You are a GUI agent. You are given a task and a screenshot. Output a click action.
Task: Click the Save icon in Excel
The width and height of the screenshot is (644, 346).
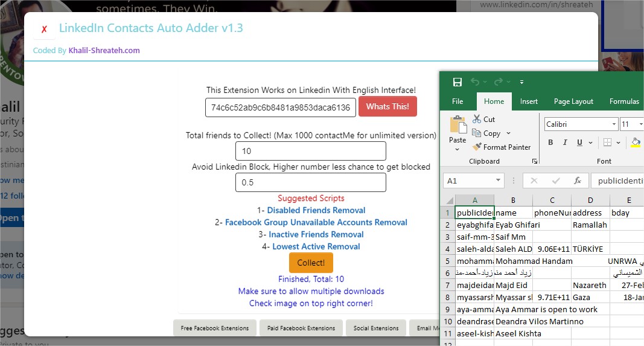457,82
